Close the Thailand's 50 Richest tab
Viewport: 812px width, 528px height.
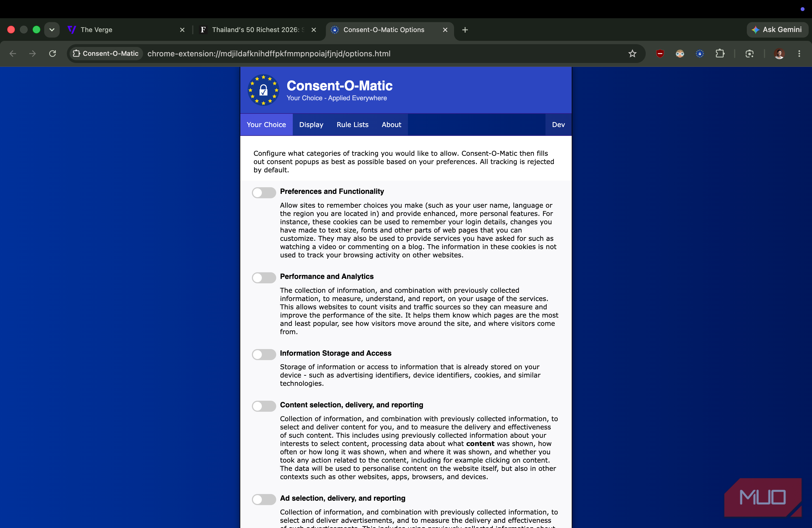[313, 30]
